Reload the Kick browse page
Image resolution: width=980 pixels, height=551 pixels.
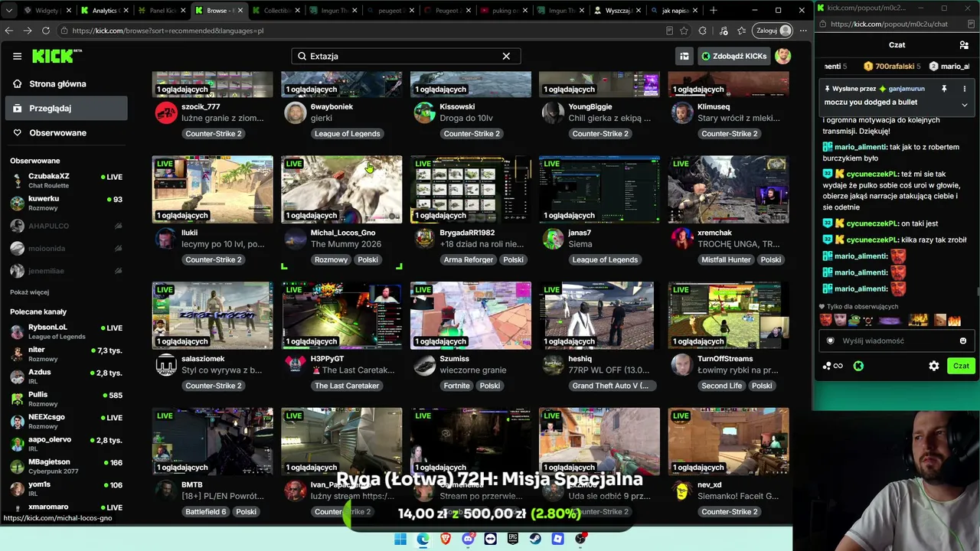(46, 31)
